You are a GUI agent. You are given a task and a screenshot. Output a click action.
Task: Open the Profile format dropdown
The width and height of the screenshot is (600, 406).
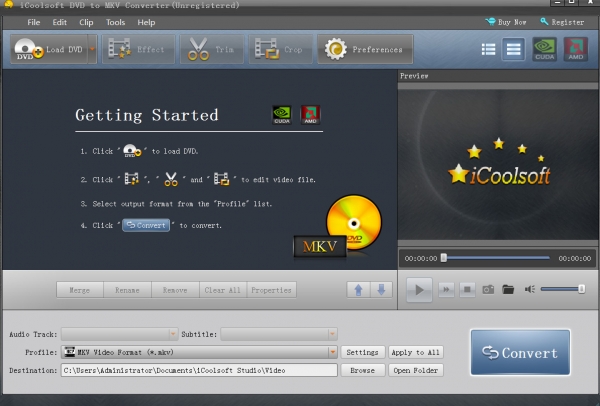pos(199,352)
